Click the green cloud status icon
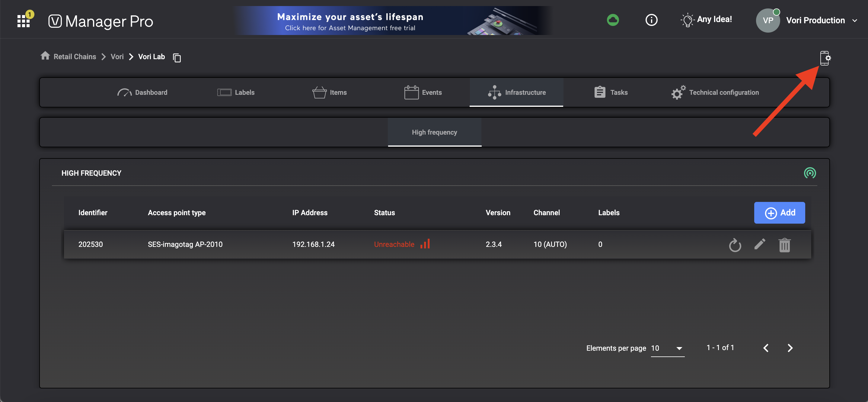This screenshot has width=868, height=402. [x=613, y=20]
